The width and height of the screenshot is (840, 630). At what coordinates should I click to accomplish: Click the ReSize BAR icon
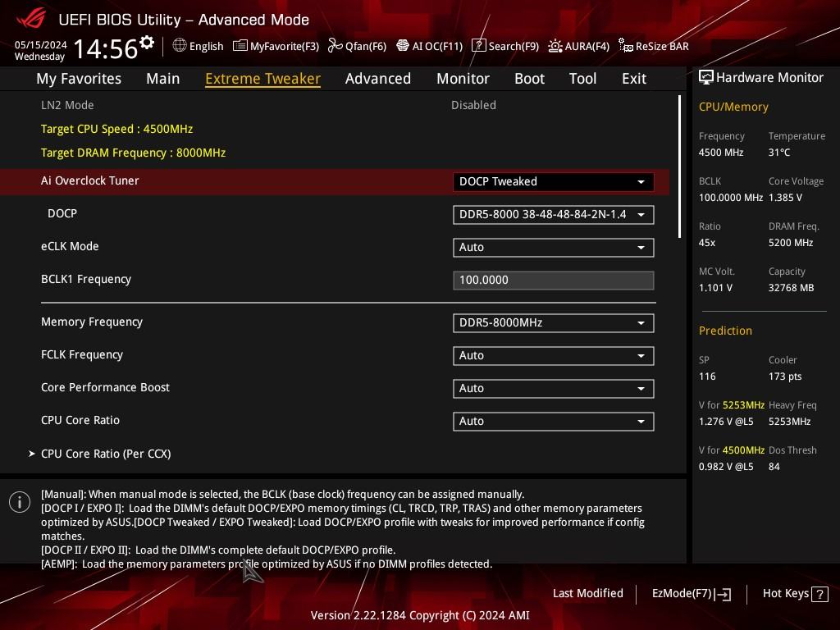[x=626, y=46]
